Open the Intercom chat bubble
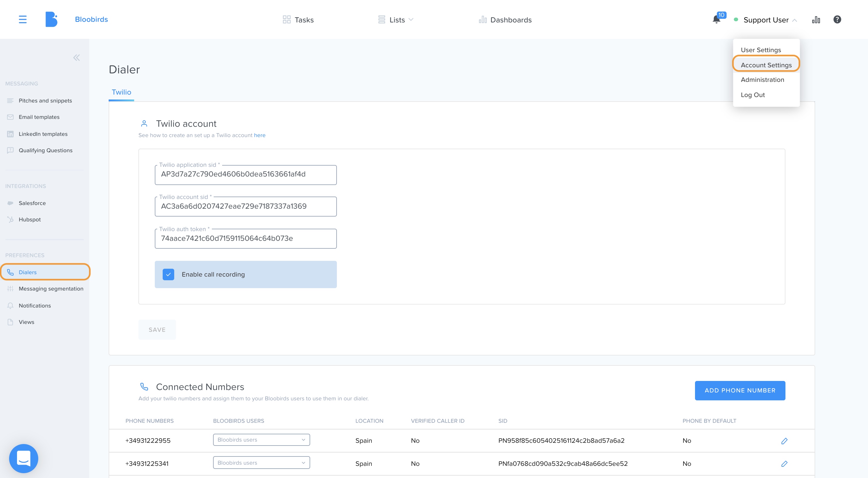This screenshot has height=478, width=868. pos(24,458)
